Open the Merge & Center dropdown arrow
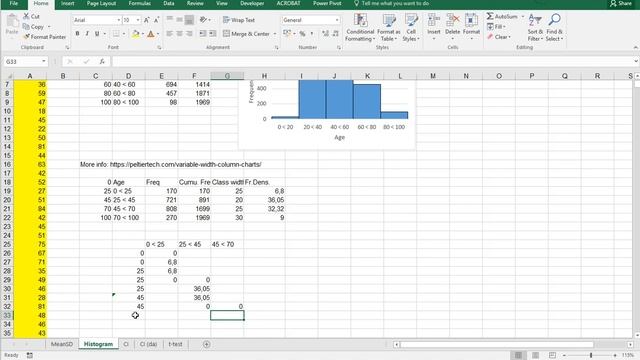The width and height of the screenshot is (640, 360). (x=275, y=34)
